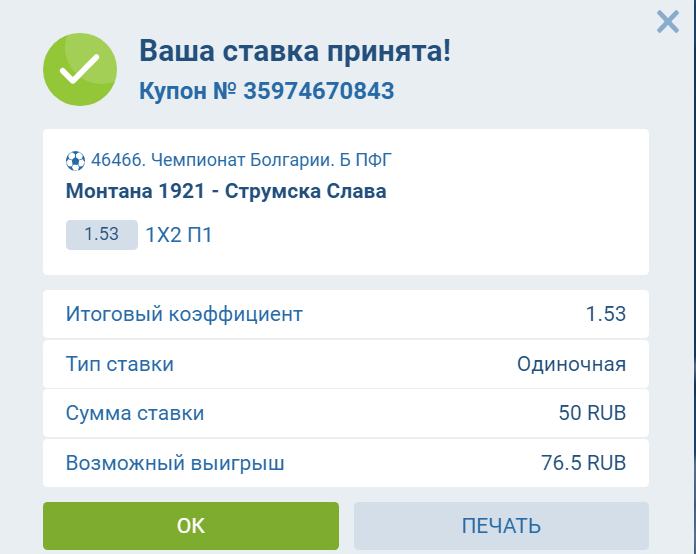
Task: Click the Тип ставки label
Action: [x=120, y=364]
